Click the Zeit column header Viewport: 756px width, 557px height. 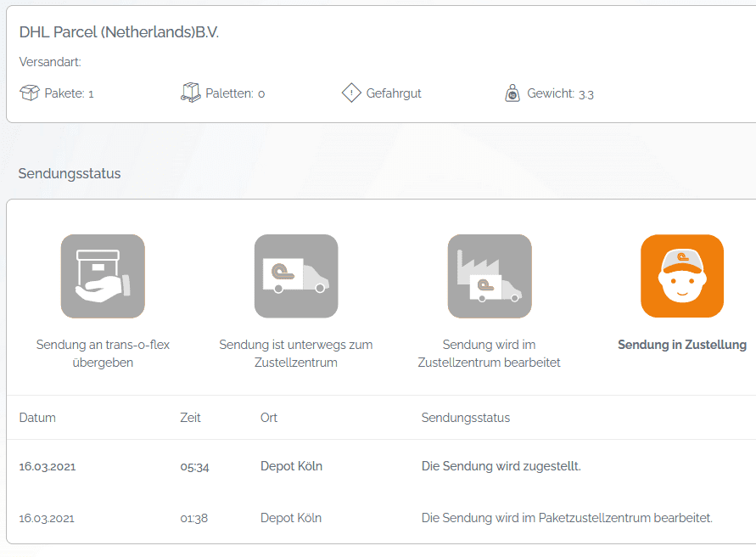(x=191, y=418)
